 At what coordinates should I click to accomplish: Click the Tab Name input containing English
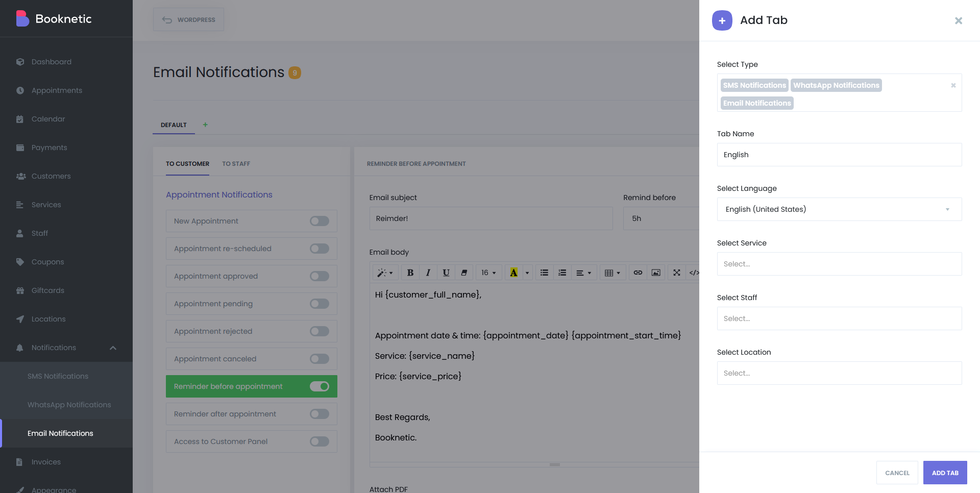pos(839,155)
